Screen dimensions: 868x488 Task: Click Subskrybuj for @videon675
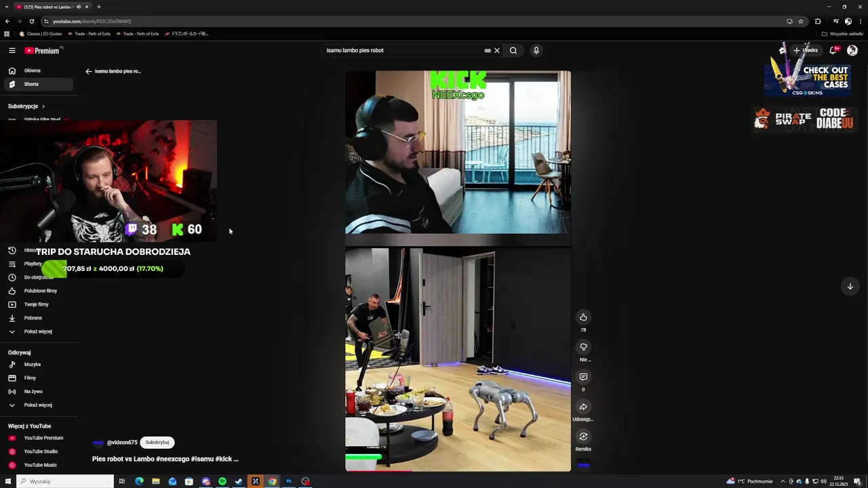tap(157, 443)
